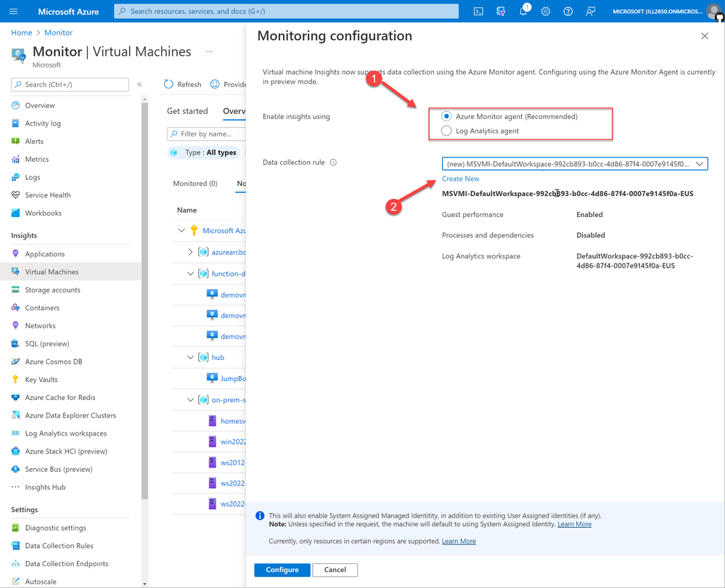Click the info icon beside Data collection rule
Image resolution: width=725 pixels, height=588 pixels.
coord(333,163)
